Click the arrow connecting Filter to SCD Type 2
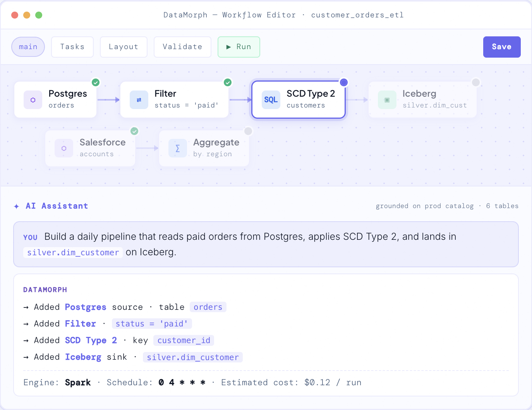Screen dimensions: 532x410 240,100
